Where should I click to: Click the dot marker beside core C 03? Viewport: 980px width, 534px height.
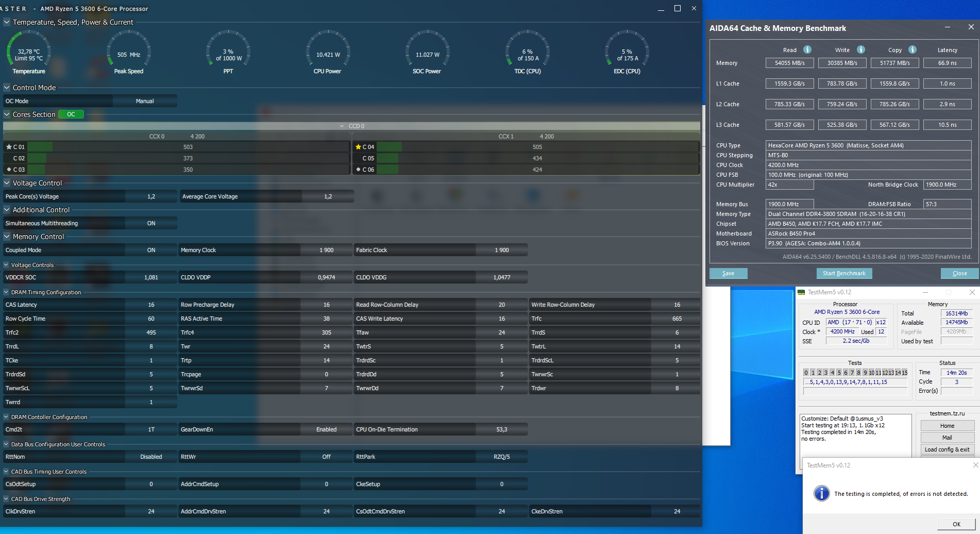coord(9,170)
